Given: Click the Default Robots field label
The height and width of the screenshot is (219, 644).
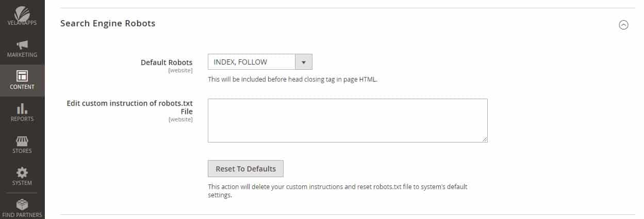Looking at the screenshot, I should click(x=167, y=62).
